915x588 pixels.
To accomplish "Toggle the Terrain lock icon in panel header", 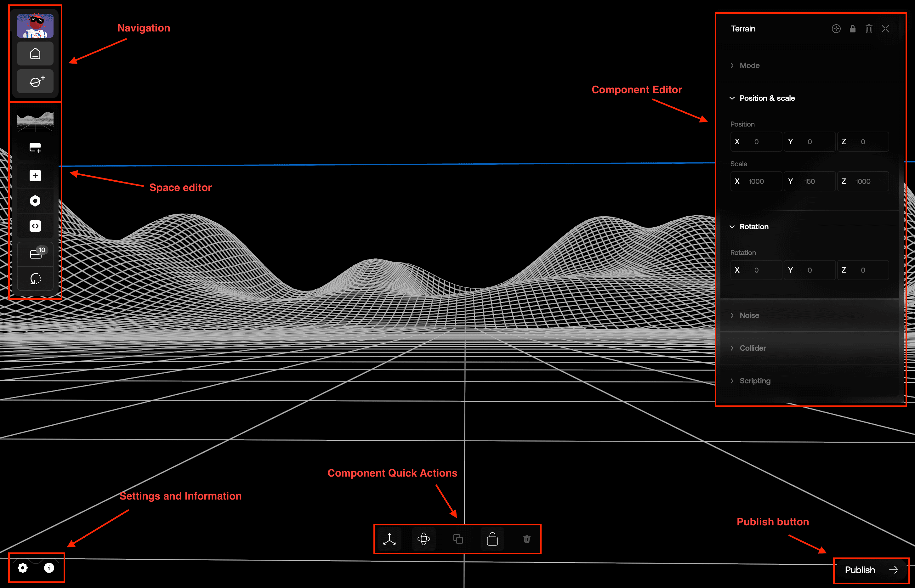I will point(852,29).
